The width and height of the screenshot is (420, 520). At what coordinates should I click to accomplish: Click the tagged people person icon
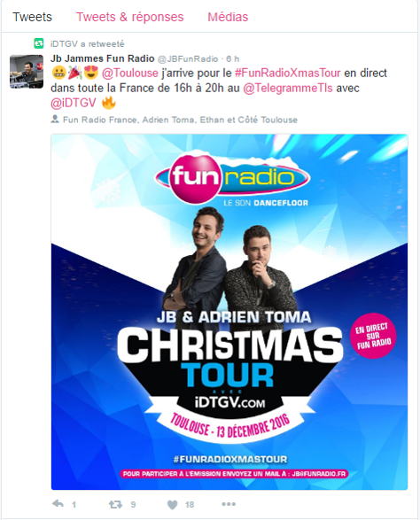click(55, 119)
